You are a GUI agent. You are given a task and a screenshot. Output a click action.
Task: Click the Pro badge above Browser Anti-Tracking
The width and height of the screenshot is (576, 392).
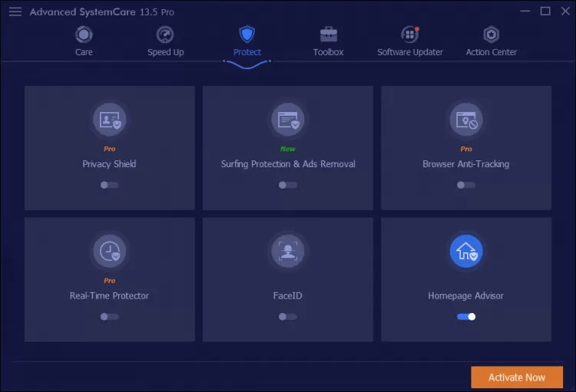(466, 149)
